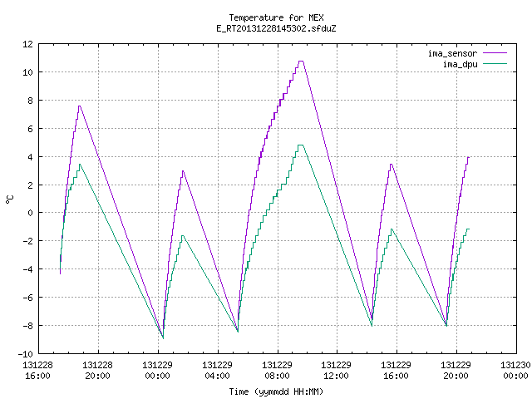Click the chart title 'Temperature for MEX'
Image resolution: width=532 pixels, height=399 pixels.
point(276,17)
